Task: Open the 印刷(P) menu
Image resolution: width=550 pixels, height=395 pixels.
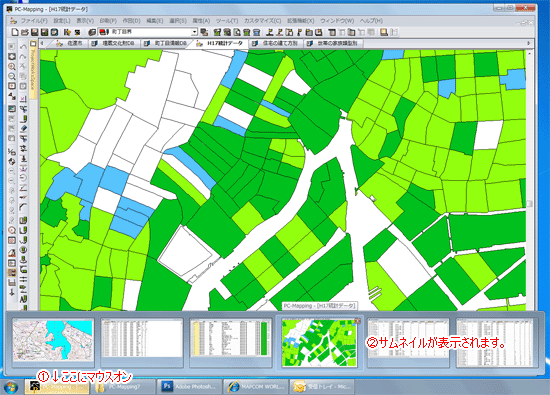Action: [x=108, y=21]
